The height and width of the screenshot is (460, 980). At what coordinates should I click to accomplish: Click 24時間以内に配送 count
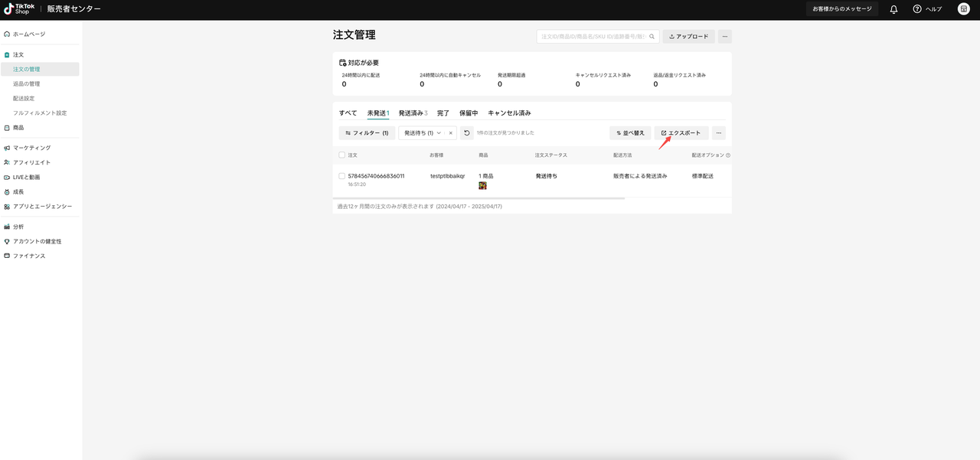(x=344, y=84)
